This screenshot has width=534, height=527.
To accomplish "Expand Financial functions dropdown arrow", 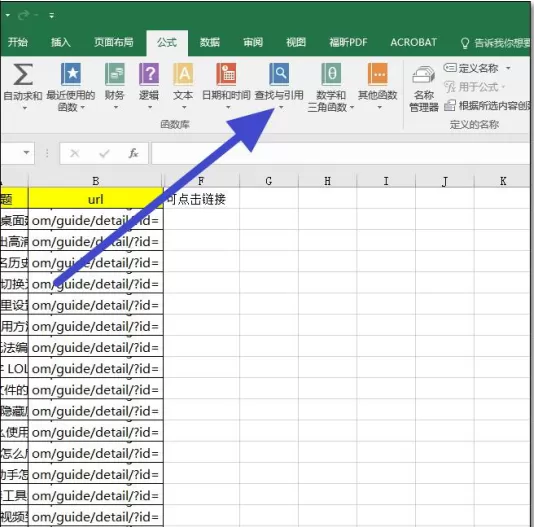I will point(115,107).
